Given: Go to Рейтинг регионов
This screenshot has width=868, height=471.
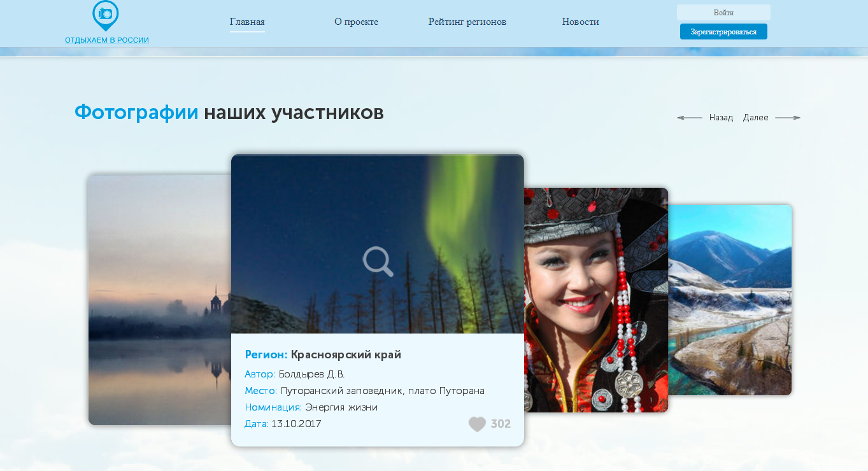Looking at the screenshot, I should (467, 22).
